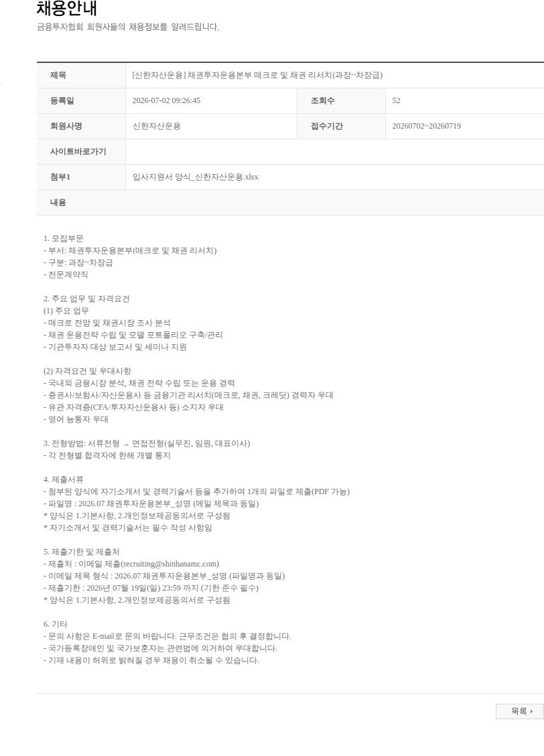Click the subheading (2) 자격요건 및 우대사항
Screen dimensions: 544x756
(87, 371)
